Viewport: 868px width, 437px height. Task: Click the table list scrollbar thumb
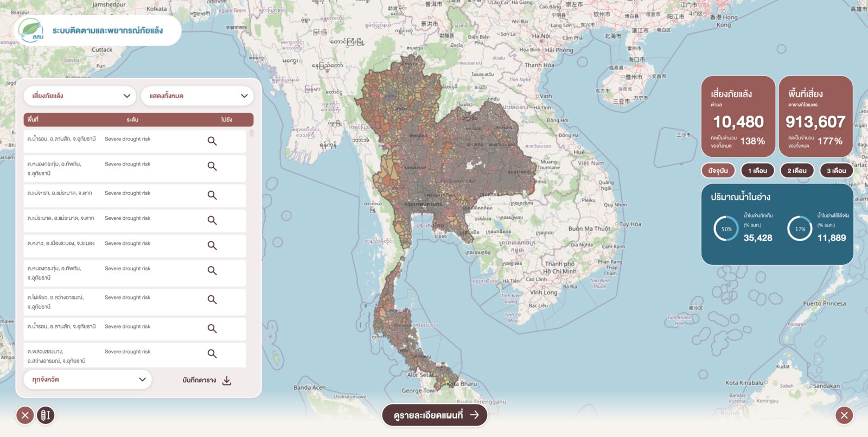pyautogui.click(x=252, y=133)
